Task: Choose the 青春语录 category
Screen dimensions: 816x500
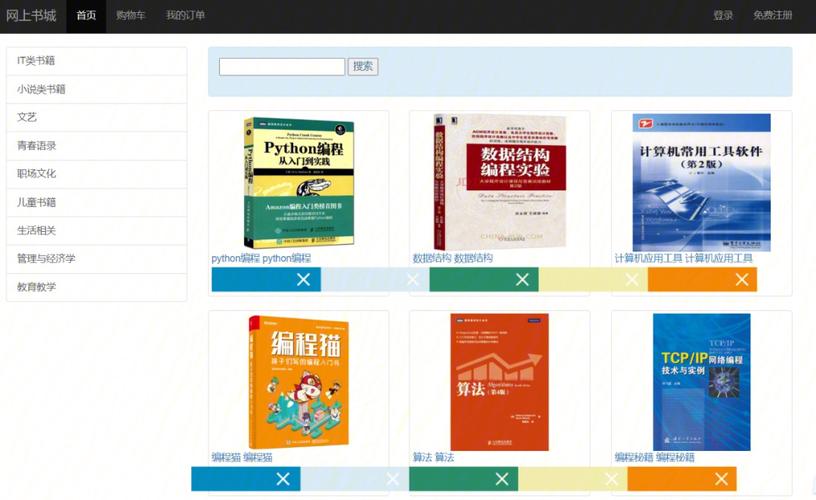Action: tap(96, 146)
